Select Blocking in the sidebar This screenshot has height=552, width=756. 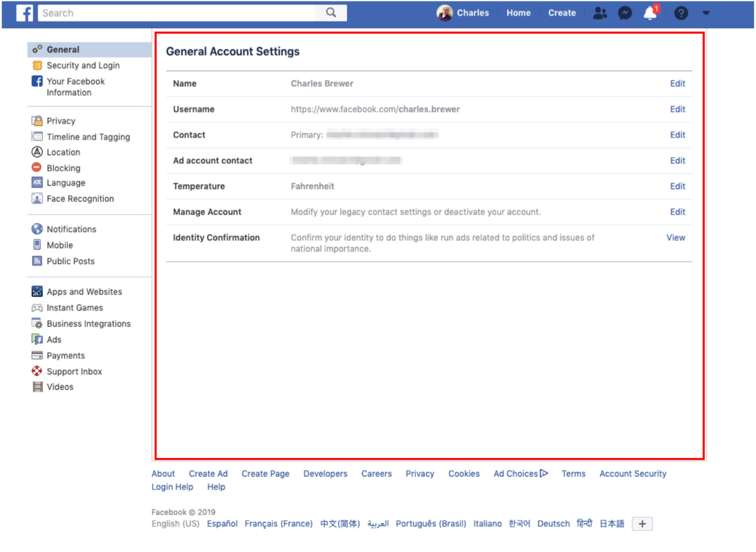[63, 168]
